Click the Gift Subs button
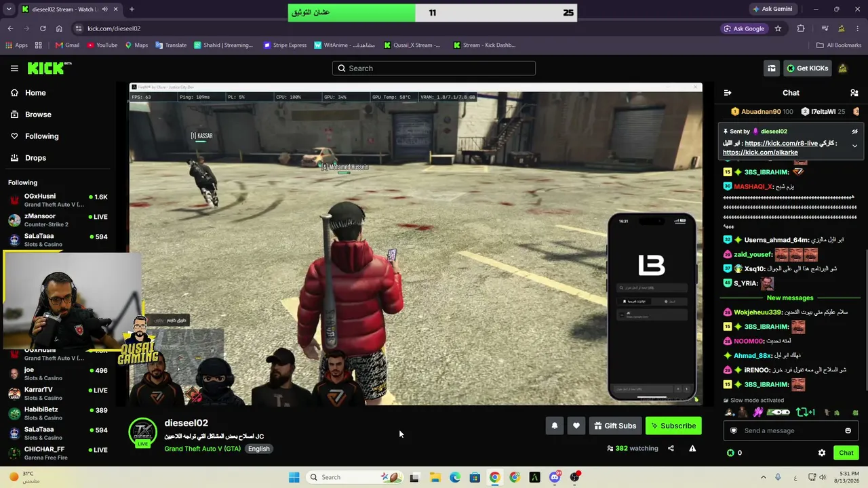The image size is (868, 488). click(615, 426)
